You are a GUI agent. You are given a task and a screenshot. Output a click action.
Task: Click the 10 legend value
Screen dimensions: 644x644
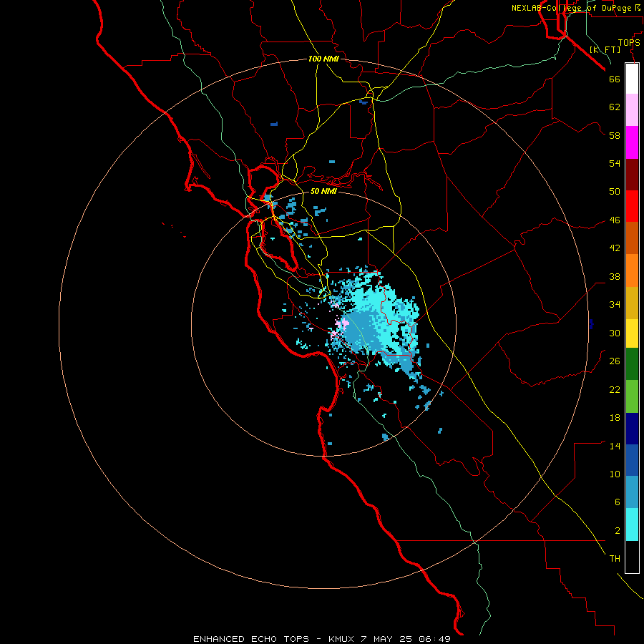pyautogui.click(x=615, y=474)
